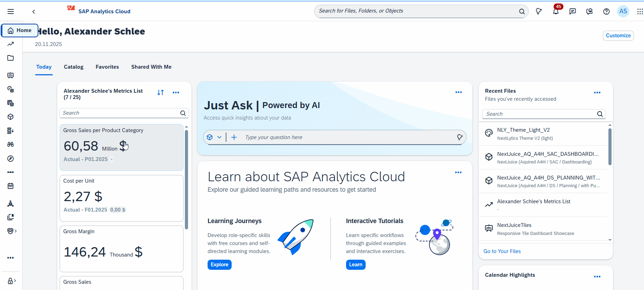Image resolution: width=644 pixels, height=290 pixels.
Task: Open the calendar icon in sidebar
Action: (10, 186)
